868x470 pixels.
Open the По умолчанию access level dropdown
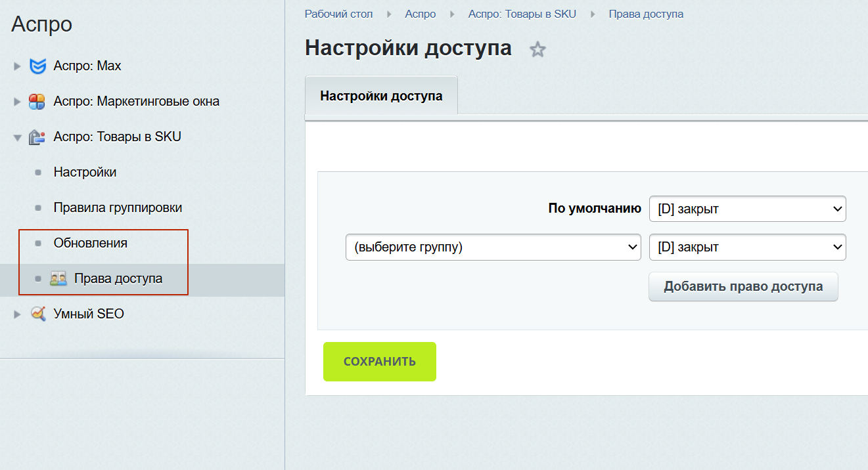pos(748,209)
